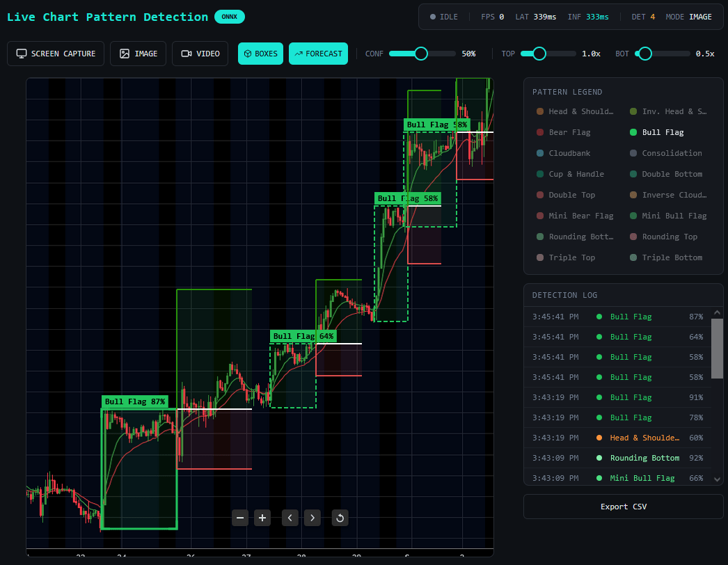The height and width of the screenshot is (565, 728).
Task: Adjust the CONF confidence slider
Action: (421, 54)
